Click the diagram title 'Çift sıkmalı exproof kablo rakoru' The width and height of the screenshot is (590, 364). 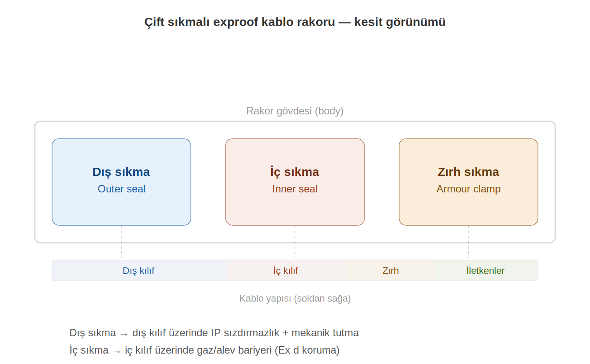(x=295, y=22)
